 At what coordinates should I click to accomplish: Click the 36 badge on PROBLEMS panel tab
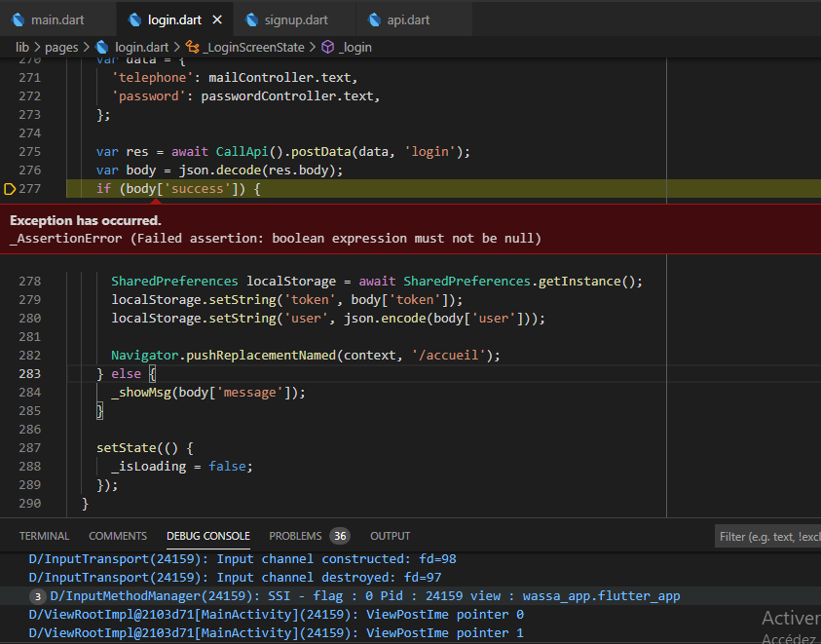click(339, 535)
